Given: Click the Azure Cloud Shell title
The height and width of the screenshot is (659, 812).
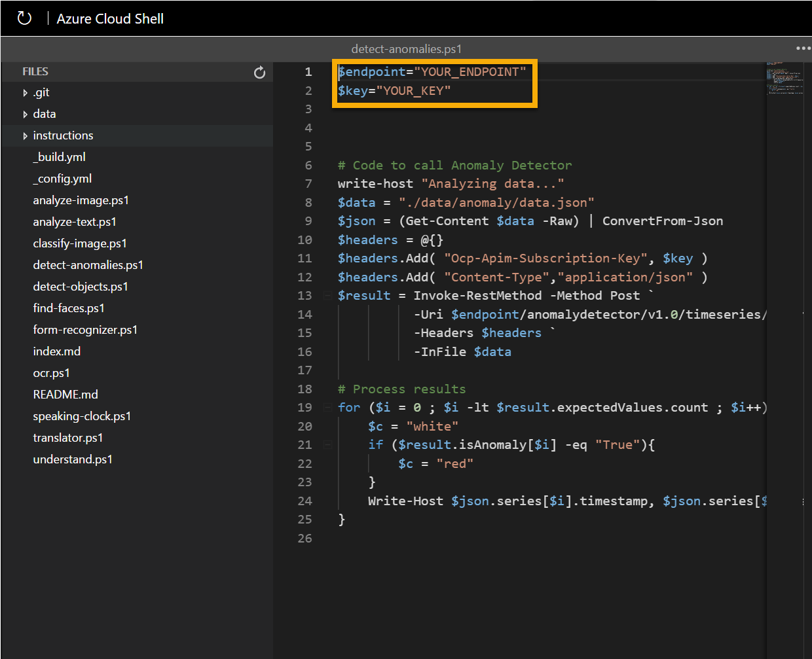Looking at the screenshot, I should [x=110, y=19].
